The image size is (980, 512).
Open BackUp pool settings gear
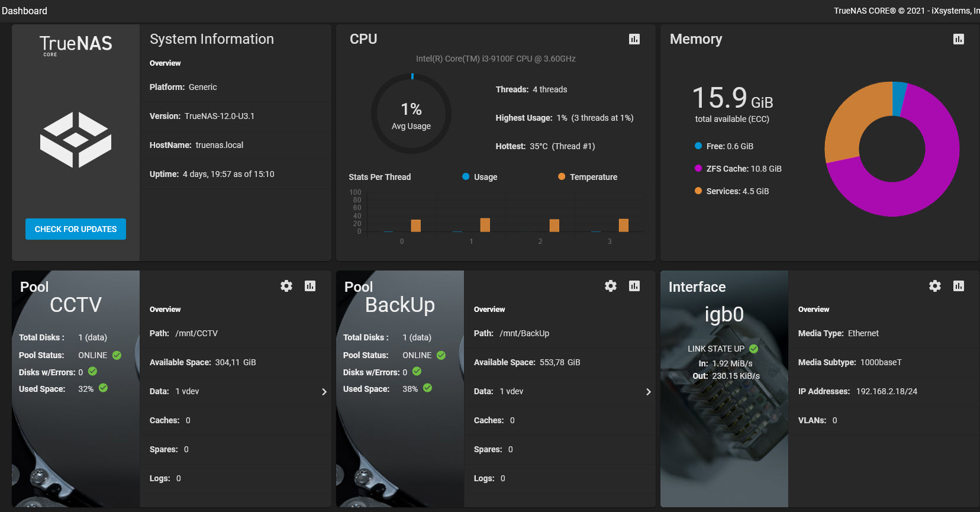(611, 286)
